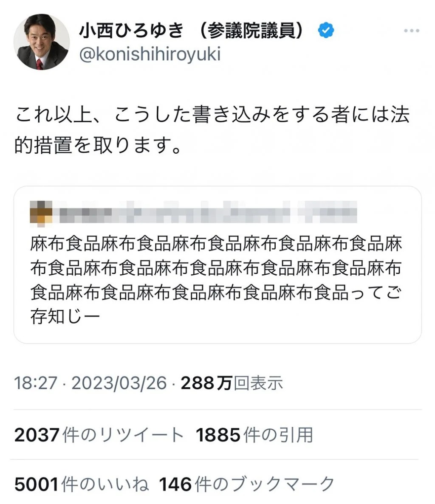Click the main tweet text これ以上
Screen dimensions: 435x504
pos(54,115)
